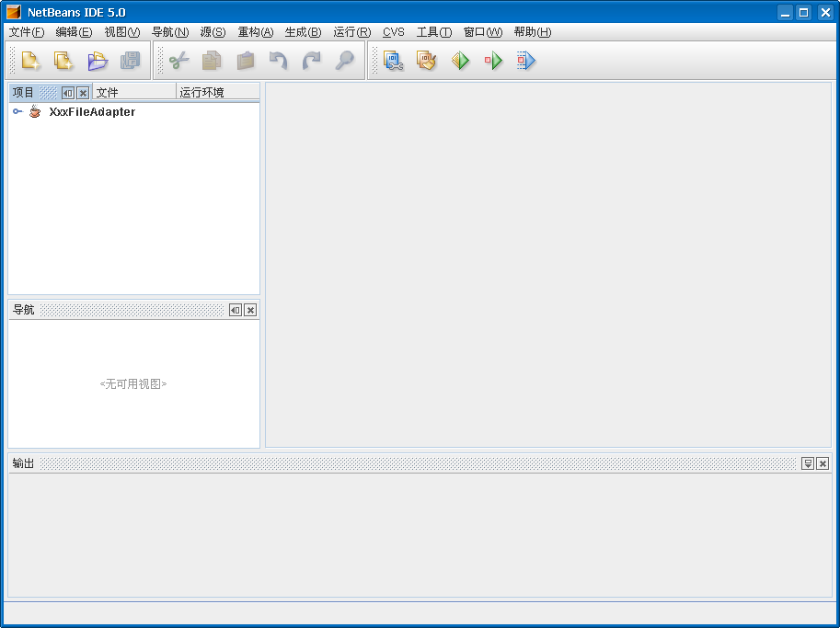Maximize the NetBeans IDE window
This screenshot has width=840, height=628.
[803, 12]
